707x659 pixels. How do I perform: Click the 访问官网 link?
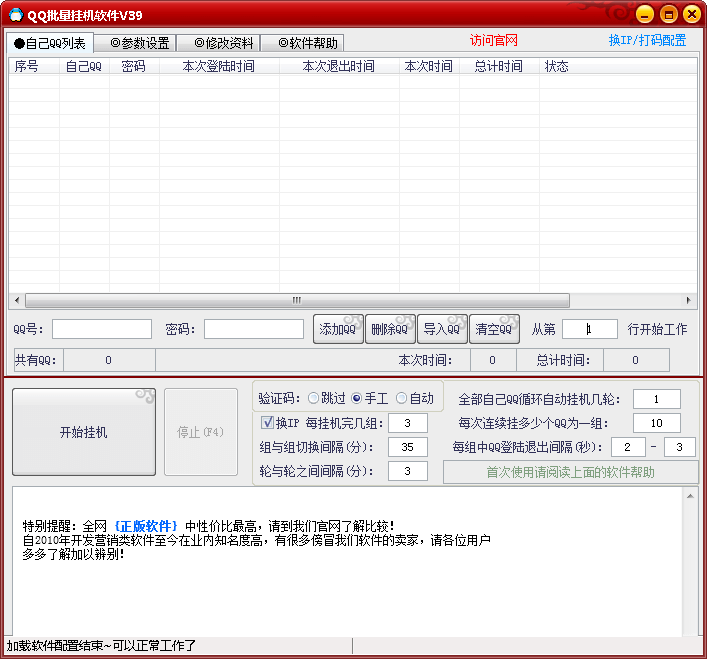point(494,41)
